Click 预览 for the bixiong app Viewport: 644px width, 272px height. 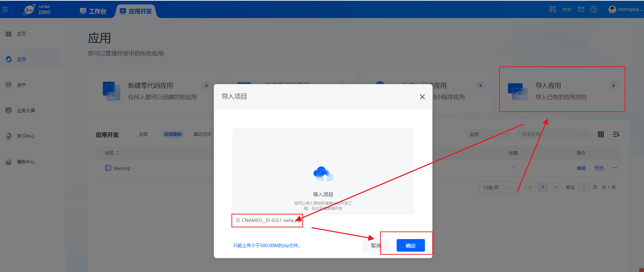[x=599, y=168]
